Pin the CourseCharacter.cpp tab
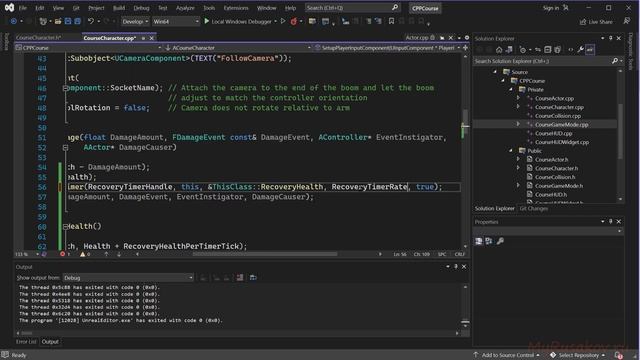The height and width of the screenshot is (360, 640). coord(143,38)
